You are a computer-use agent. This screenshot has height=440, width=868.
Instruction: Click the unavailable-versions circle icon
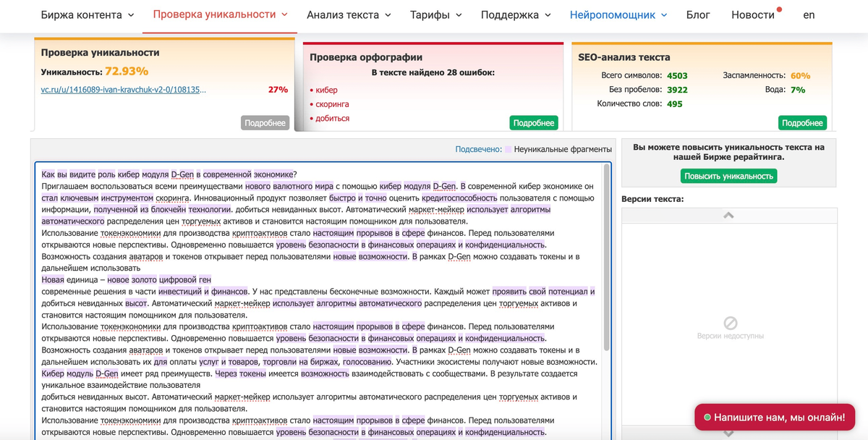[731, 323]
